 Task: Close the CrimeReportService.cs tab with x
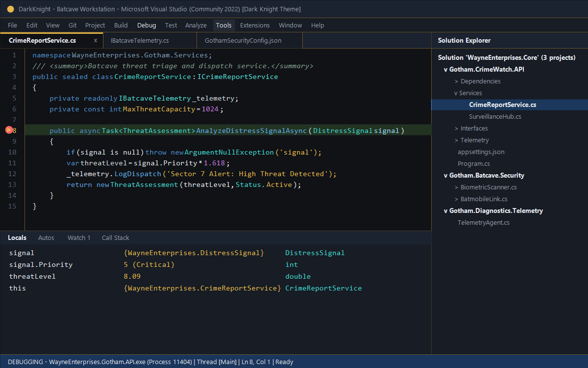pyautogui.click(x=96, y=40)
